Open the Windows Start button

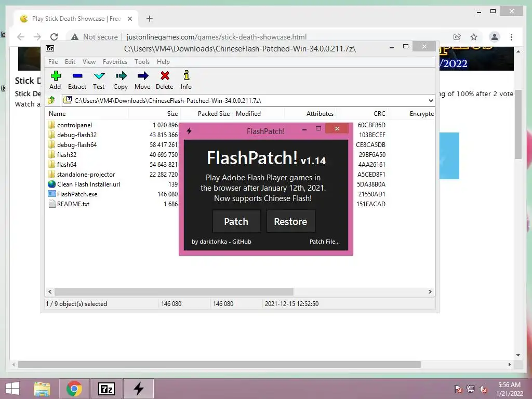pos(12,389)
